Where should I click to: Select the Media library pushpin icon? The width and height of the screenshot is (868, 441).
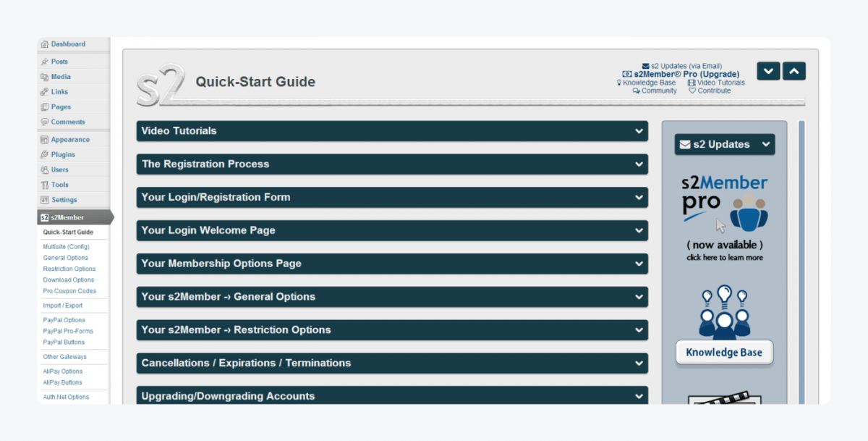[44, 77]
